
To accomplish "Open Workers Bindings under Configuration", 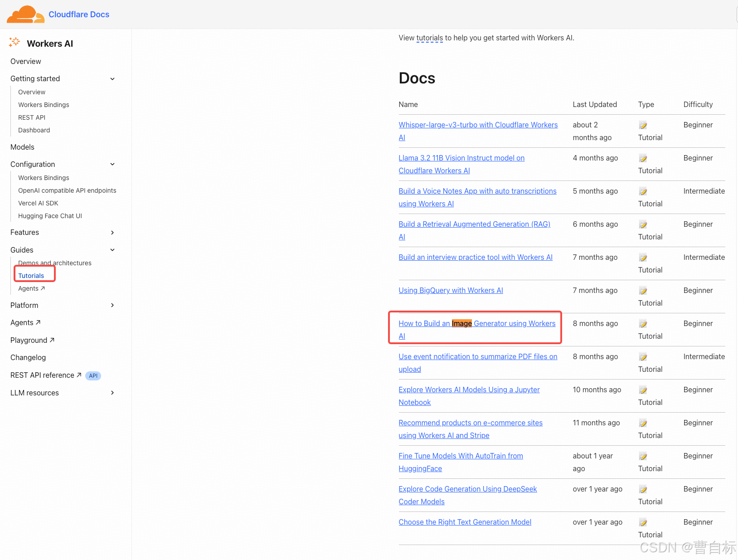I will pos(44,178).
